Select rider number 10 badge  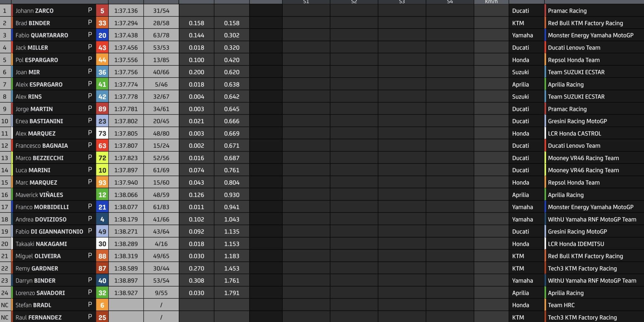click(x=102, y=170)
